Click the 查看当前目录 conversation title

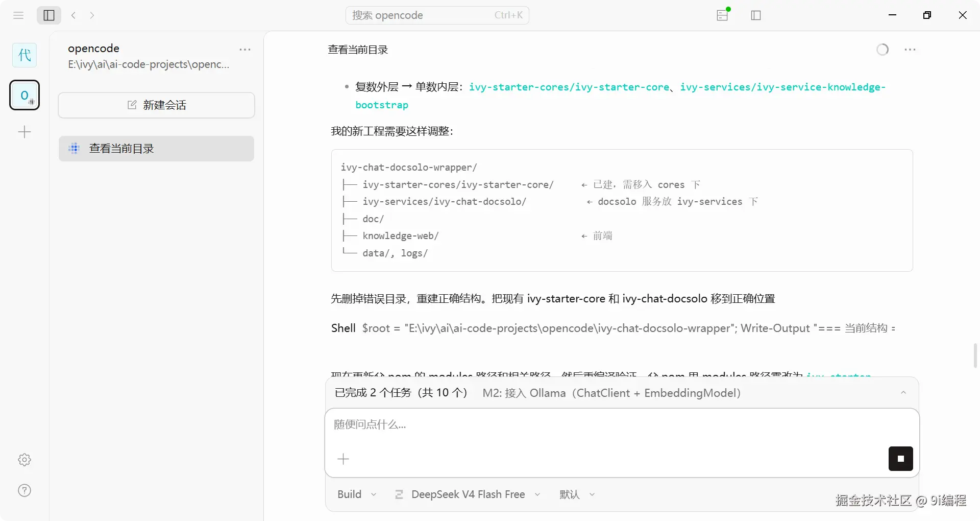[x=358, y=50]
